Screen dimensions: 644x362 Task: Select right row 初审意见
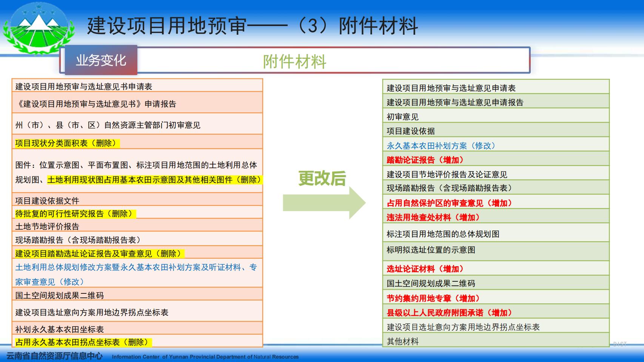(496, 116)
